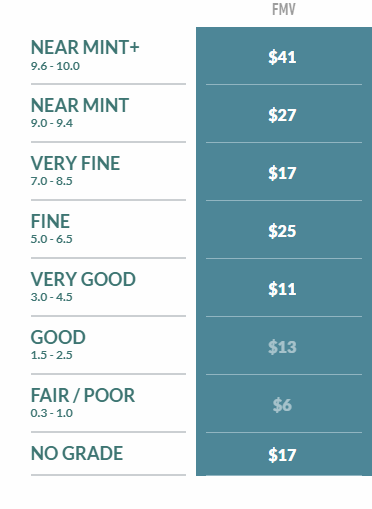This screenshot has width=372, height=509.
Task: Click the 0.3 - 1.0 grade range text
Action: 51,413
